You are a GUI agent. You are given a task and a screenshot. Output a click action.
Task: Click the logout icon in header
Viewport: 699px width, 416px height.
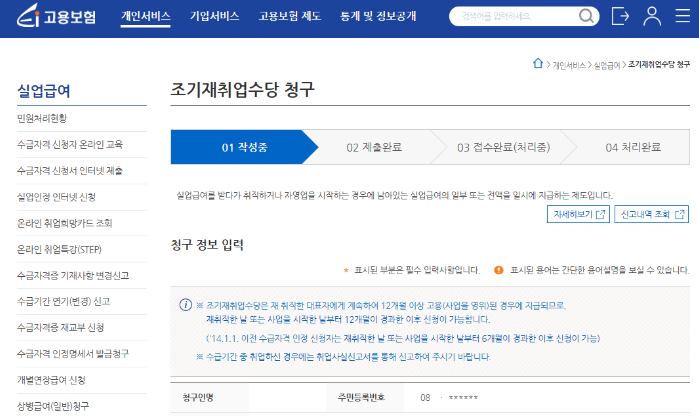[621, 17]
